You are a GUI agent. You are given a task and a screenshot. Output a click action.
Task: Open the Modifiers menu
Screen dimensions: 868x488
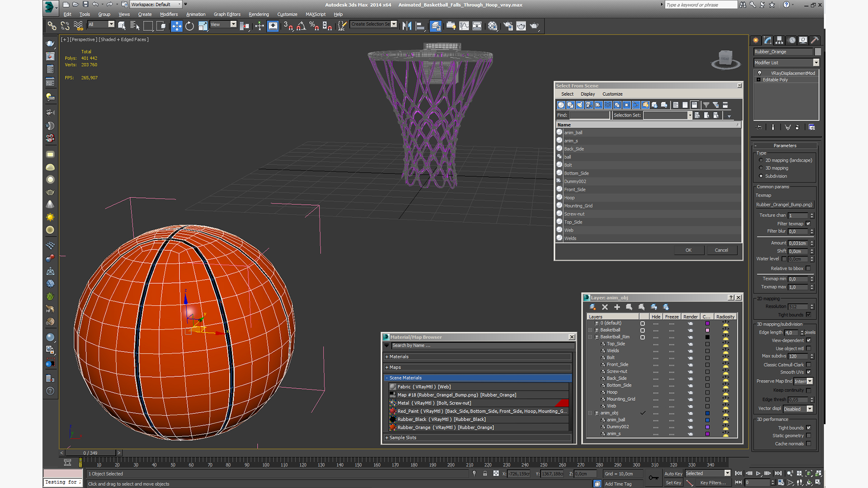tap(169, 14)
